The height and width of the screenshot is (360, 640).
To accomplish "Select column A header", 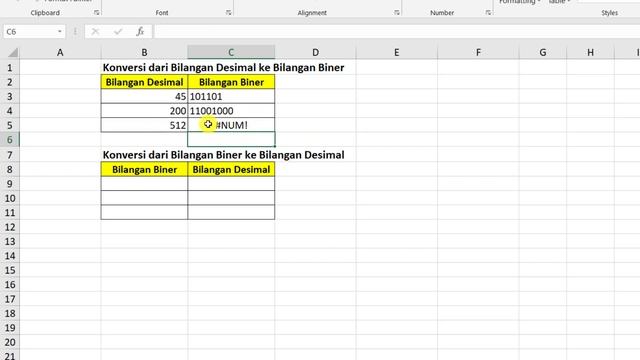I will tap(60, 52).
